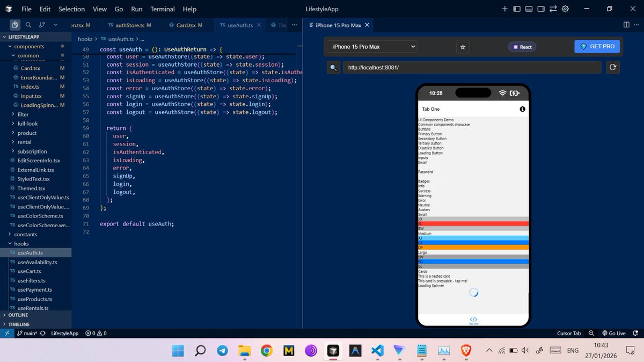Image resolution: width=644 pixels, height=362 pixels.
Task: Open the split editor layout icon top right
Action: 626,25
